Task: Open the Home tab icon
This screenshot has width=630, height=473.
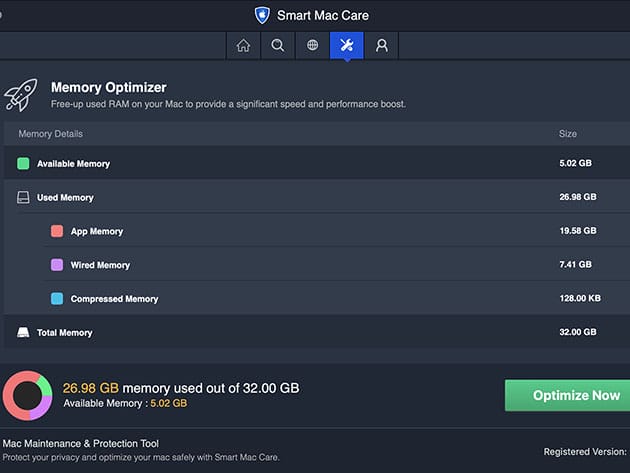Action: 243,45
